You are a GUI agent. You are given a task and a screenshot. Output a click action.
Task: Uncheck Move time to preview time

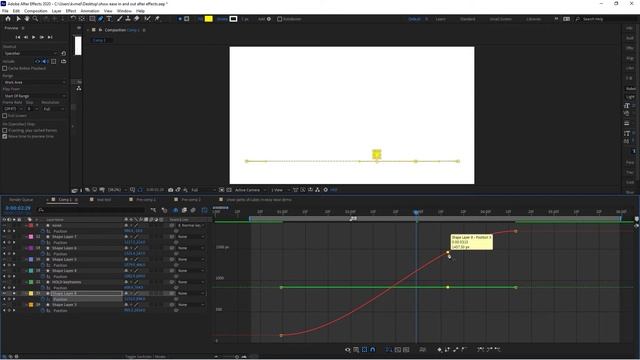coord(5,137)
